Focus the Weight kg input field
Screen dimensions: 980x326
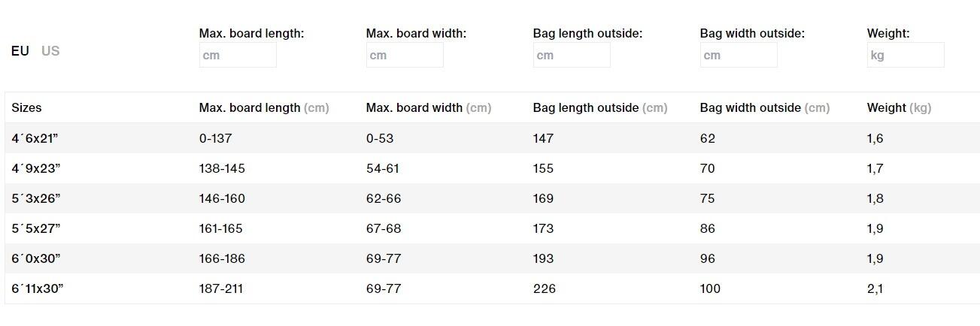click(x=906, y=55)
